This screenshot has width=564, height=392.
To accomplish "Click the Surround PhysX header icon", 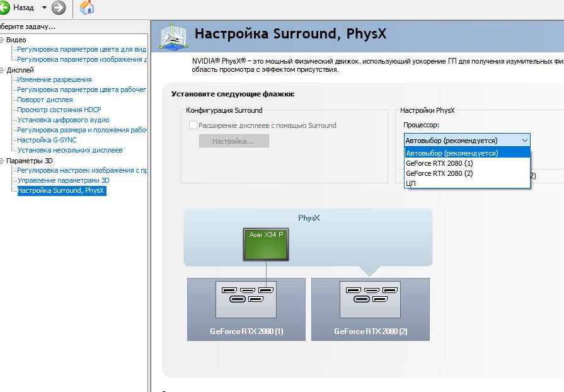I will [173, 37].
